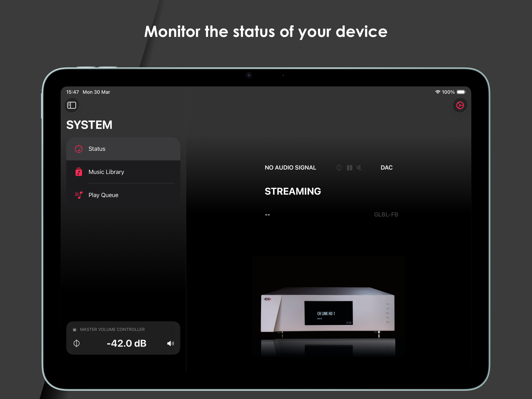
Task: Click the -- sample rate placeholder
Action: (267, 215)
